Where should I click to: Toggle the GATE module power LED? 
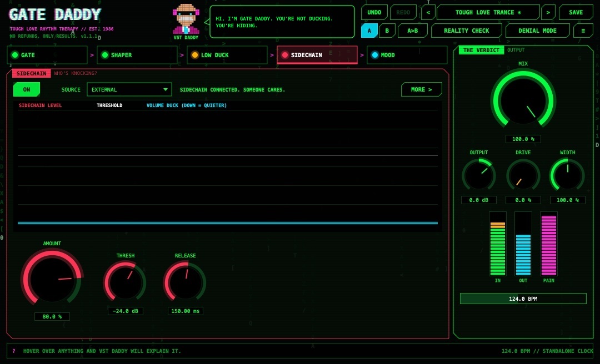click(15, 55)
